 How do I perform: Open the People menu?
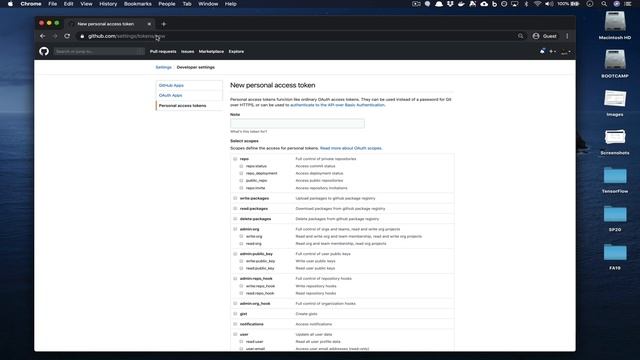(167, 4)
